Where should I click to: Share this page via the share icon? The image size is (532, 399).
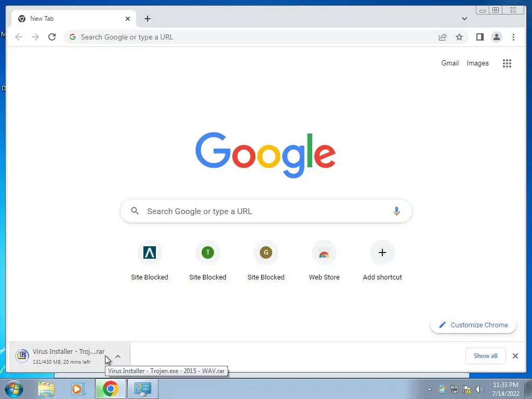click(443, 37)
